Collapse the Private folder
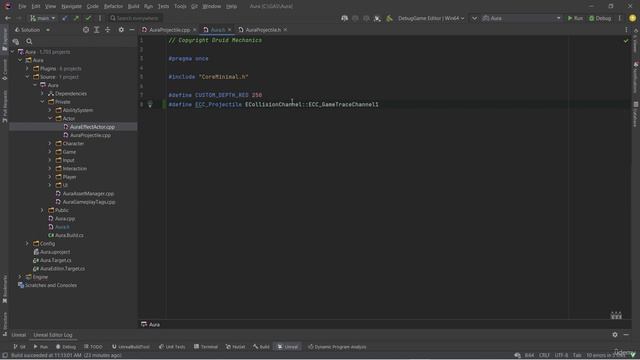 tap(42, 102)
